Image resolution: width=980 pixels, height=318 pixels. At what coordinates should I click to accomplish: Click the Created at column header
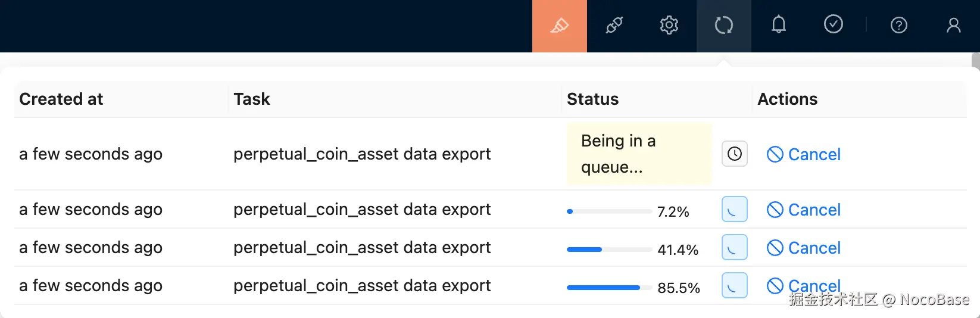61,99
